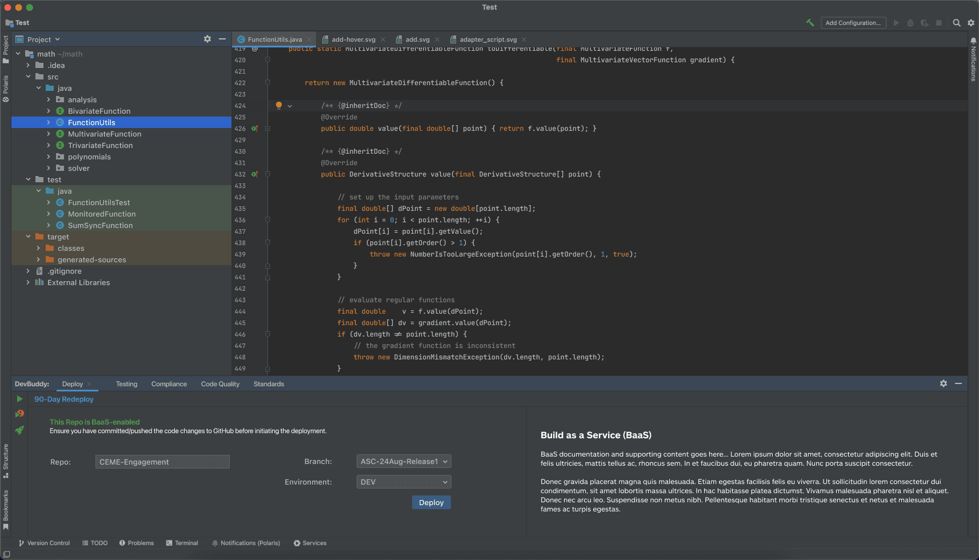
Task: Open the Environment dropdown showing DEV
Action: click(x=403, y=482)
